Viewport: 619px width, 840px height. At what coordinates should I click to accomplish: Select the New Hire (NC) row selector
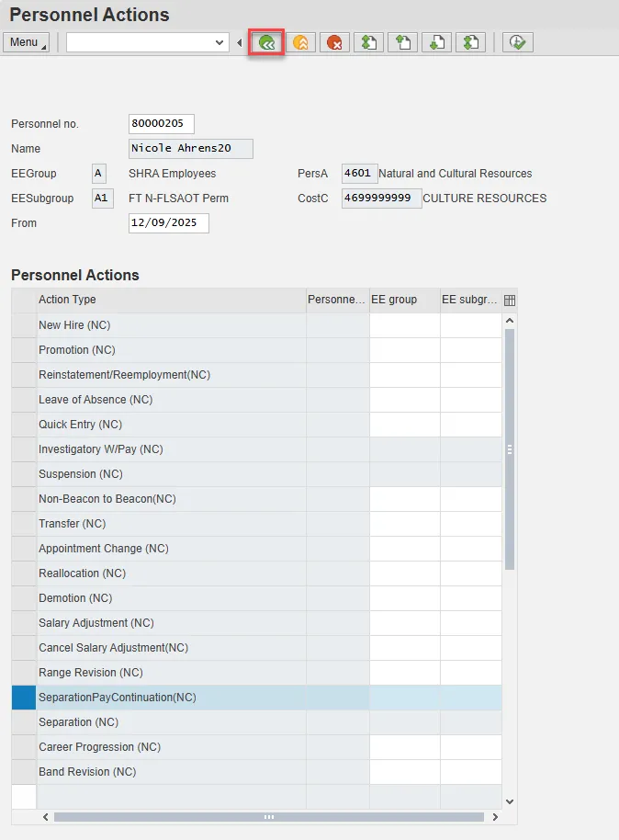(24, 325)
